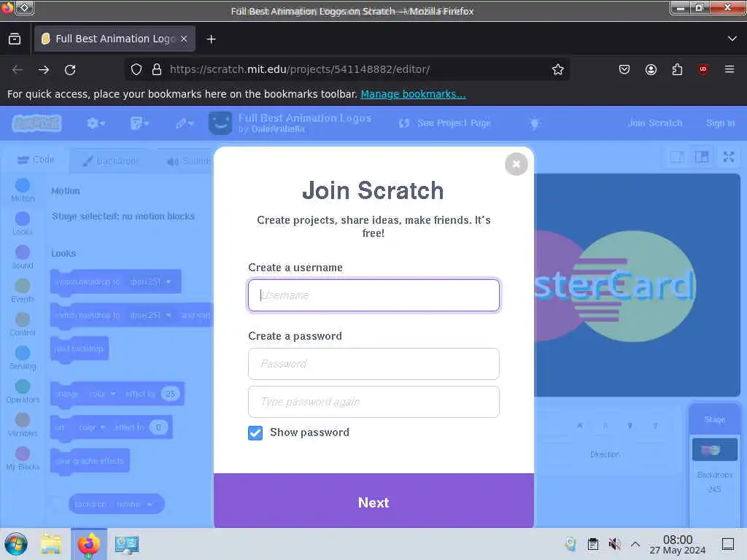Image resolution: width=747 pixels, height=560 pixels.
Task: Select the Motion block category
Action: [x=23, y=190]
